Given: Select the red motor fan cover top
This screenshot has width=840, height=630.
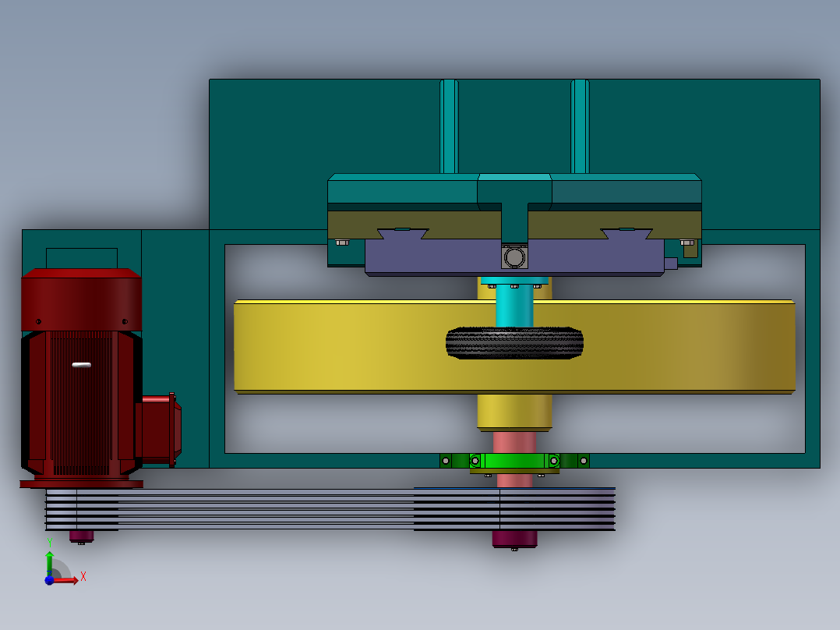Looking at the screenshot, I should click(81, 299).
